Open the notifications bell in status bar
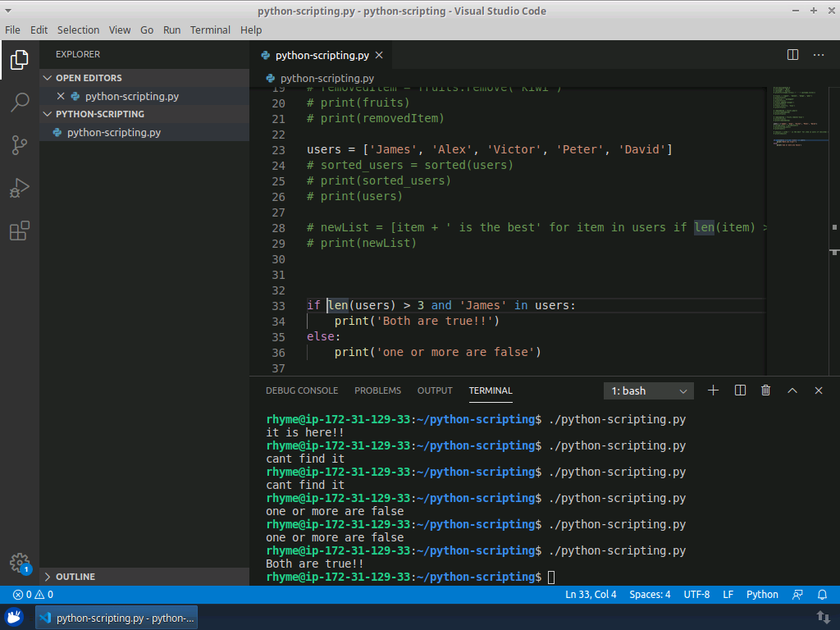This screenshot has height=630, width=840. [822, 595]
